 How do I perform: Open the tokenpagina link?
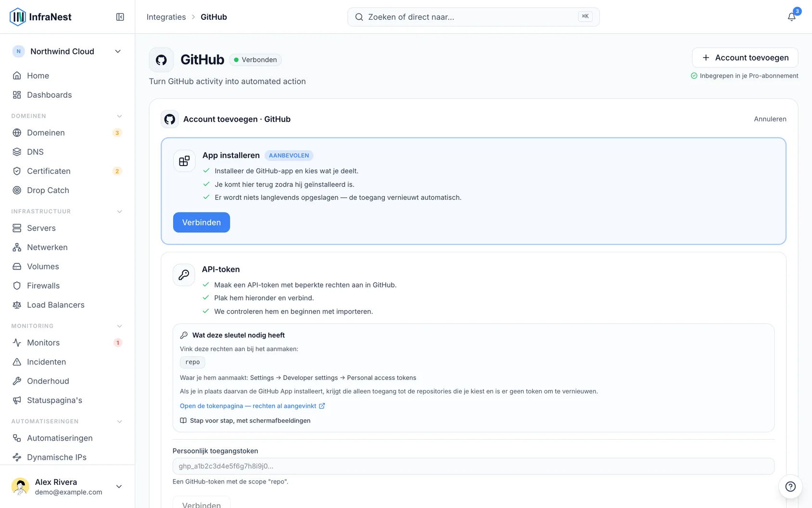pyautogui.click(x=253, y=406)
